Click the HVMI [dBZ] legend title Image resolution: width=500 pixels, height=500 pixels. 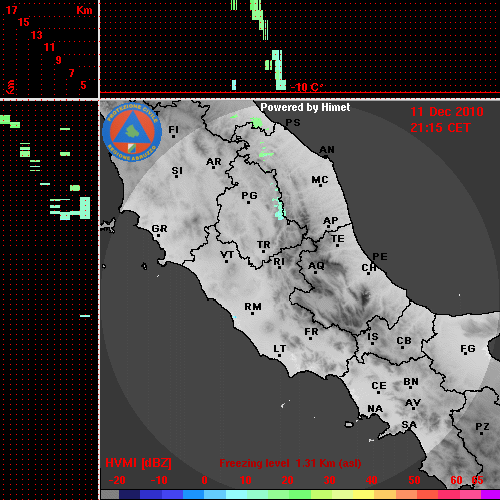(138, 463)
